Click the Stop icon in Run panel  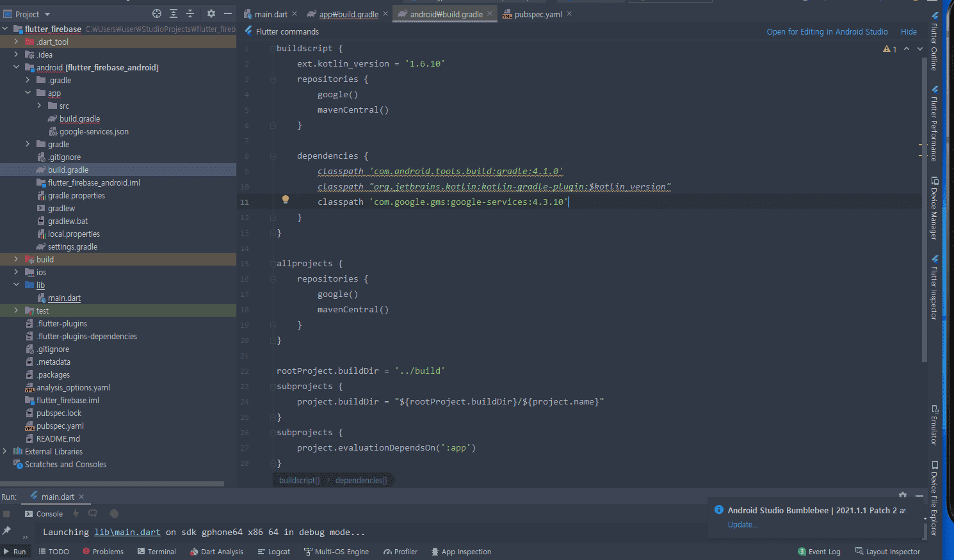[6, 514]
